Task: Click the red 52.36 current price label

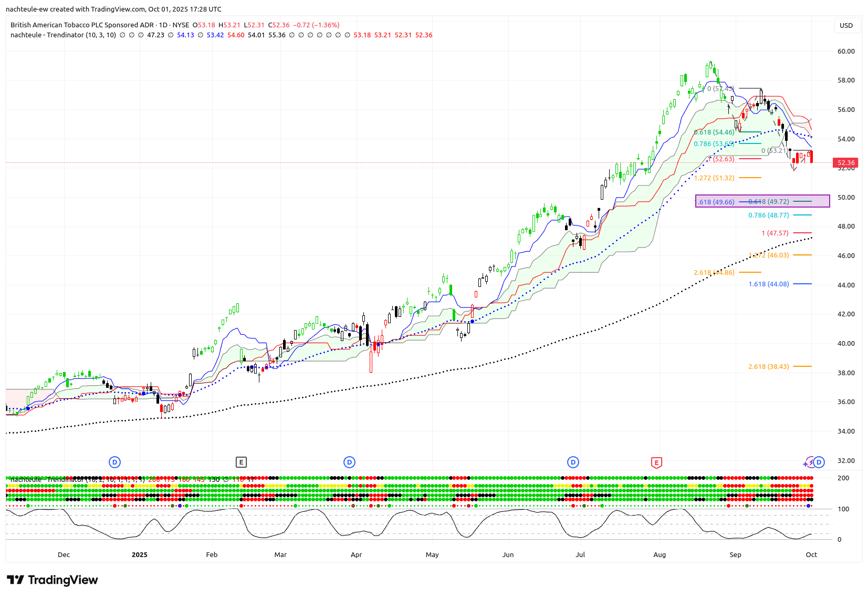Action: pos(846,163)
